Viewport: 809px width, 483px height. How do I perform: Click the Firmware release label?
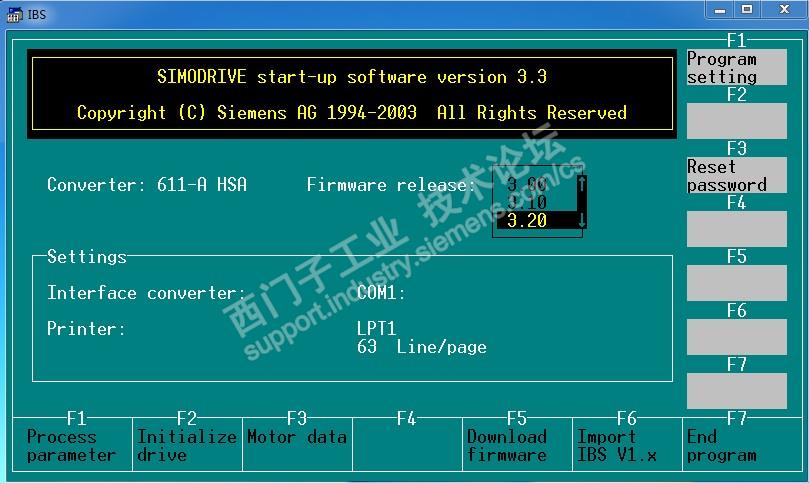click(391, 185)
